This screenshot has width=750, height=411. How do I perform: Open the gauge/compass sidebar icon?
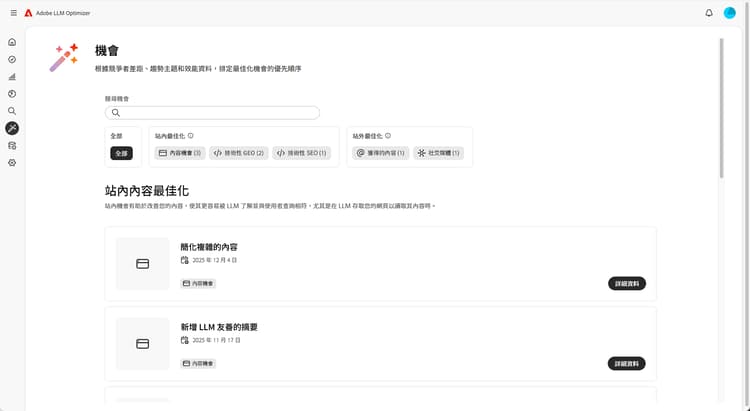click(x=12, y=59)
